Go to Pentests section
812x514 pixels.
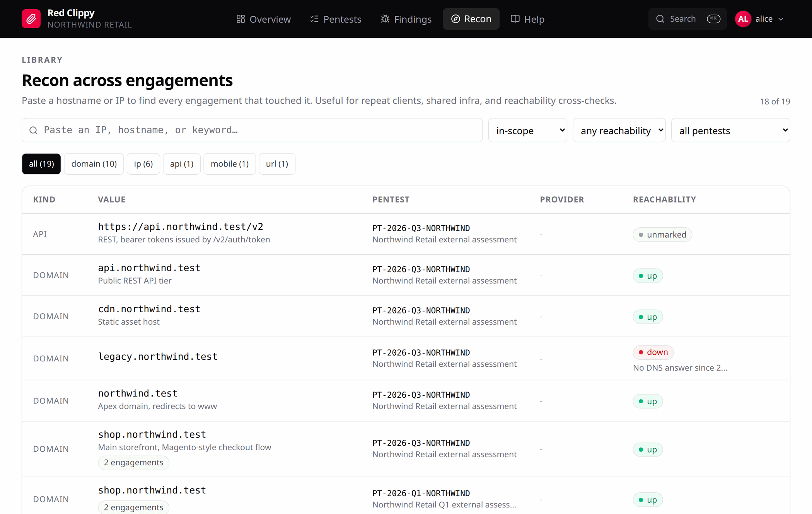[x=336, y=19]
